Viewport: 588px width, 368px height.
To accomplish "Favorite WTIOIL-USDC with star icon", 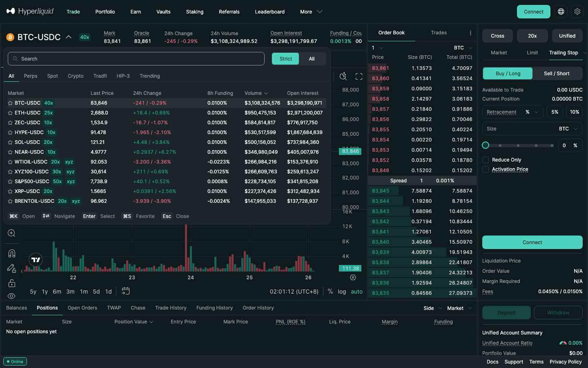I will point(10,162).
